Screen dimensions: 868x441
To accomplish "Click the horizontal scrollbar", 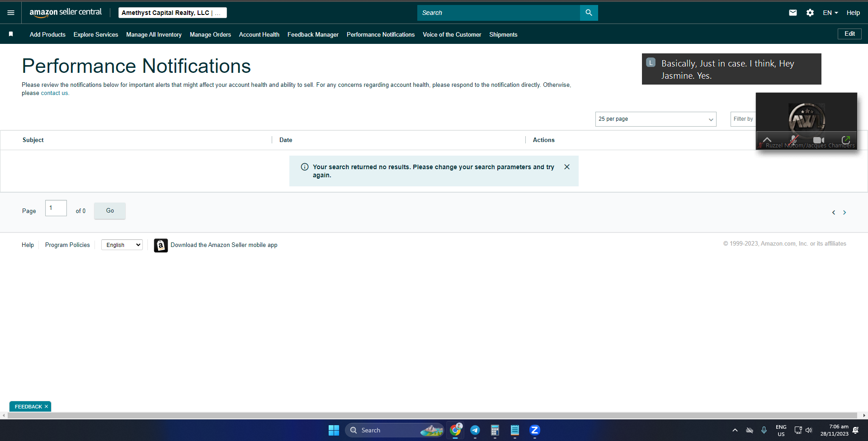I will click(x=432, y=415).
